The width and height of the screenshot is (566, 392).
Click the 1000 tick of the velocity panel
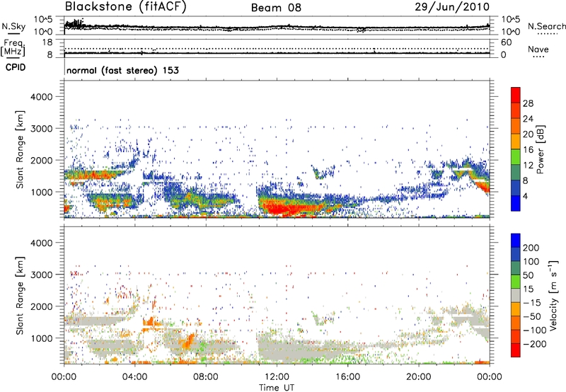(x=41, y=338)
